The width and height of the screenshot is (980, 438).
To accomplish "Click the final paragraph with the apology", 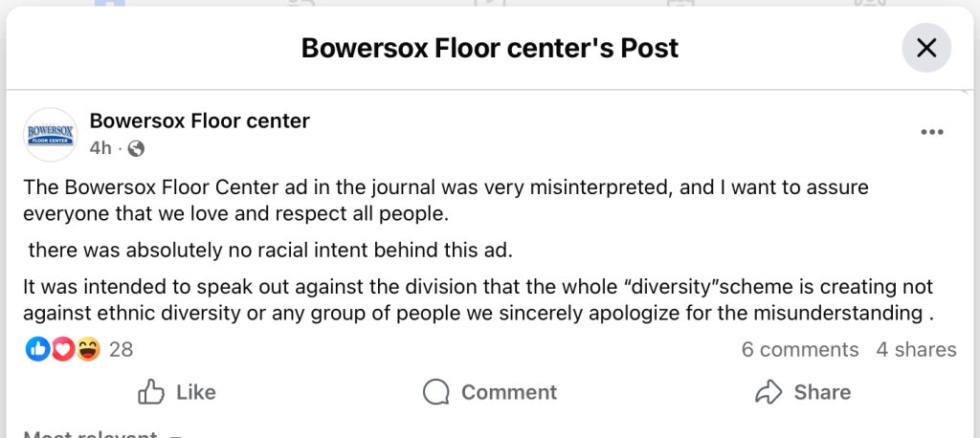I will (x=479, y=300).
